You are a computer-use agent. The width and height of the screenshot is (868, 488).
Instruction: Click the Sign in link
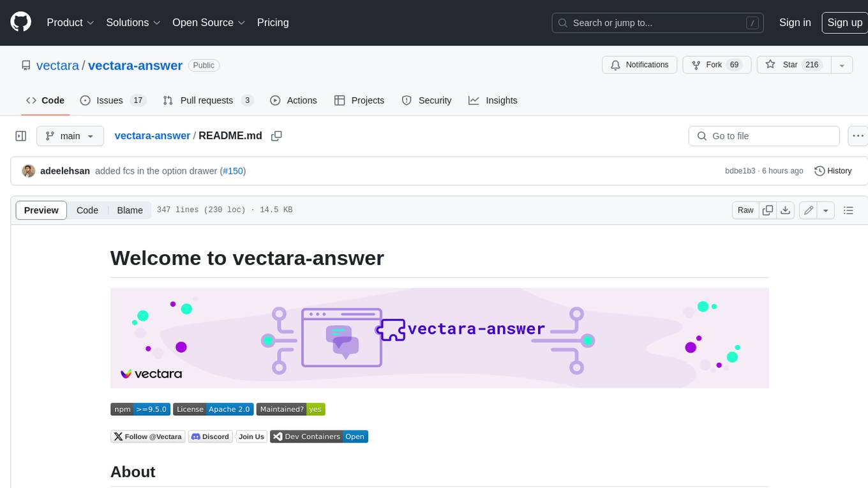795,22
